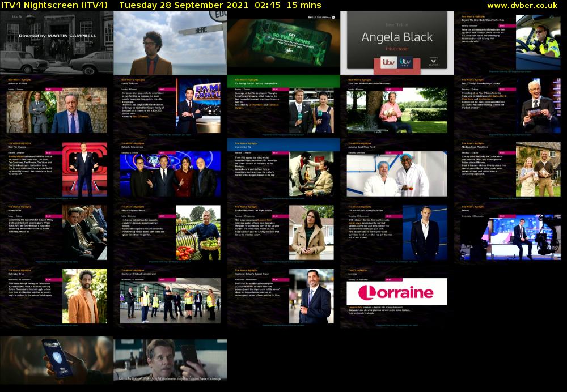Click the '02:45' broadcast time
The image size is (567, 392).
267,5
